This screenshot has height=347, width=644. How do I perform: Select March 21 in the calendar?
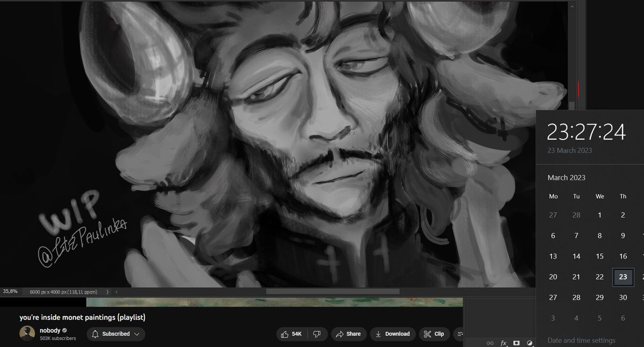point(576,277)
